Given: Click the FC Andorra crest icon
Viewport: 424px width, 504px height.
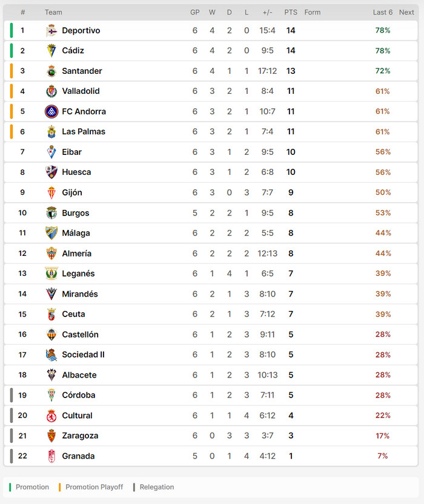Looking at the screenshot, I should coord(51,112).
